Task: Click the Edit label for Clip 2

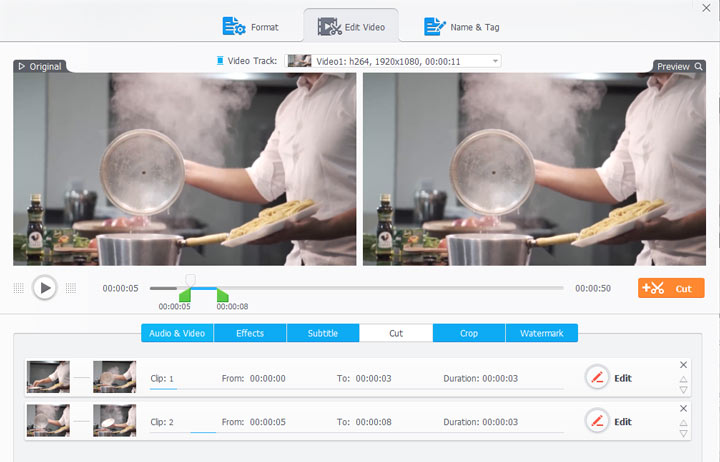Action: coord(623,422)
